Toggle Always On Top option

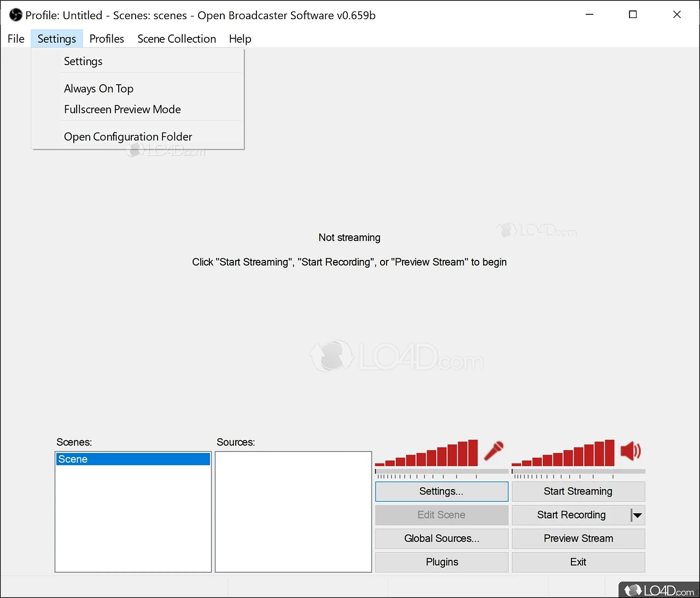pos(138,89)
